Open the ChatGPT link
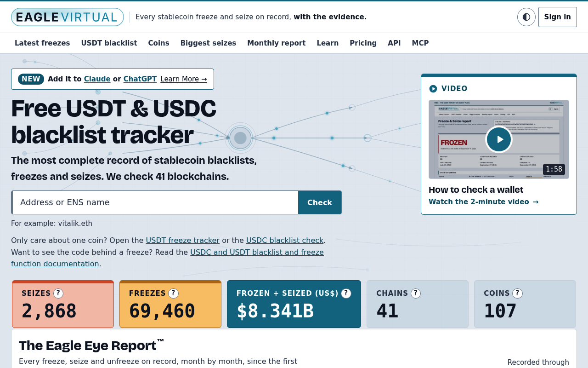Viewport: 588px width, 368px height. pyautogui.click(x=140, y=79)
